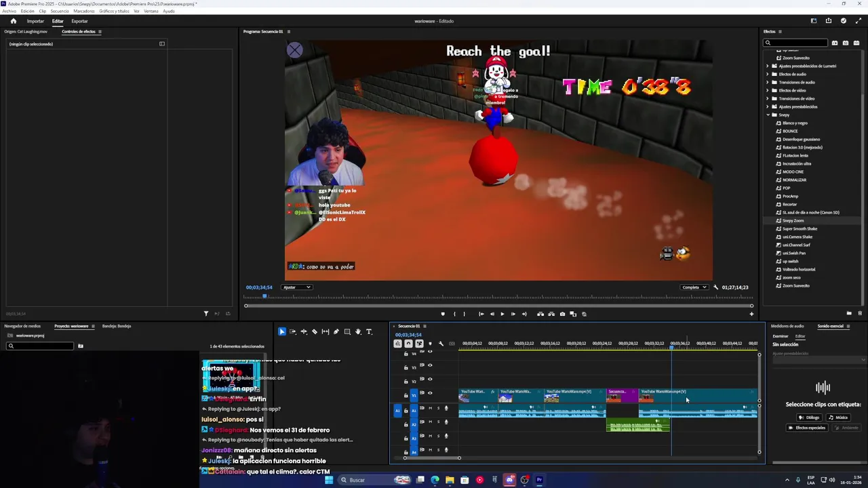Go to Out point button

[524, 314]
